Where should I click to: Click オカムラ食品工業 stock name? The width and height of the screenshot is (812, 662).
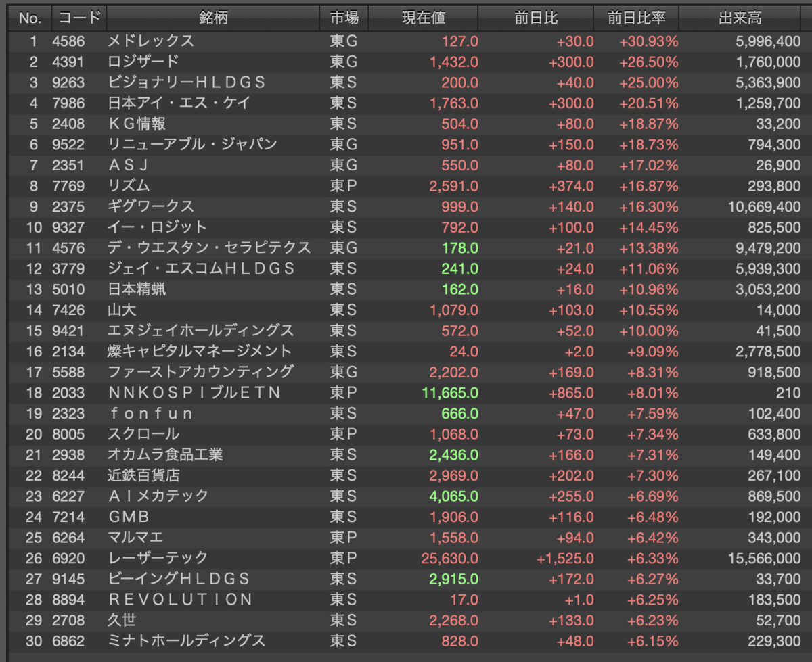[x=165, y=455]
